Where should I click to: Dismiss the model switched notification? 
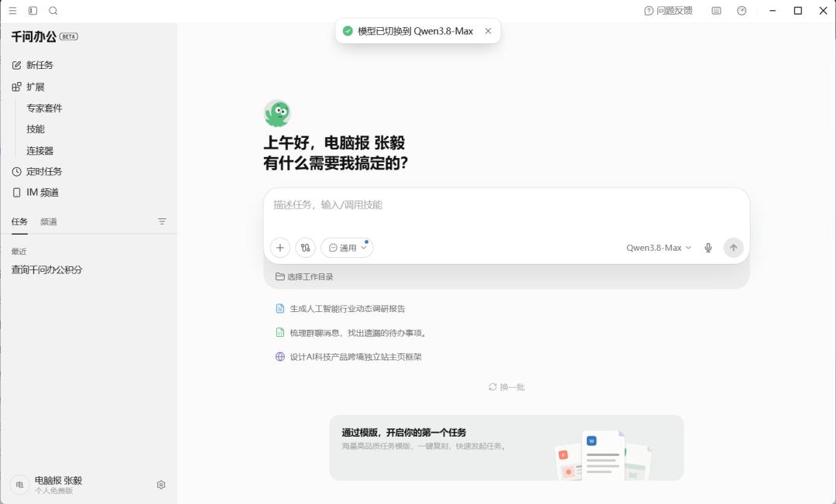coord(488,31)
